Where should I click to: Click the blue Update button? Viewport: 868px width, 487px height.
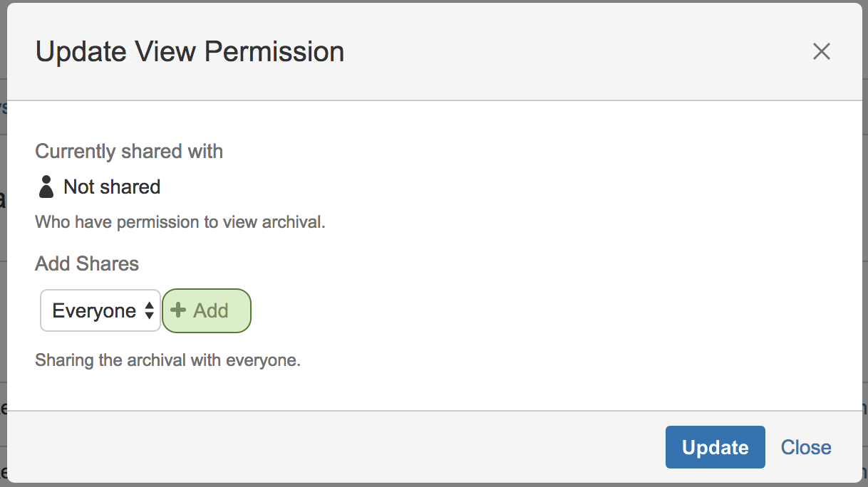715,447
